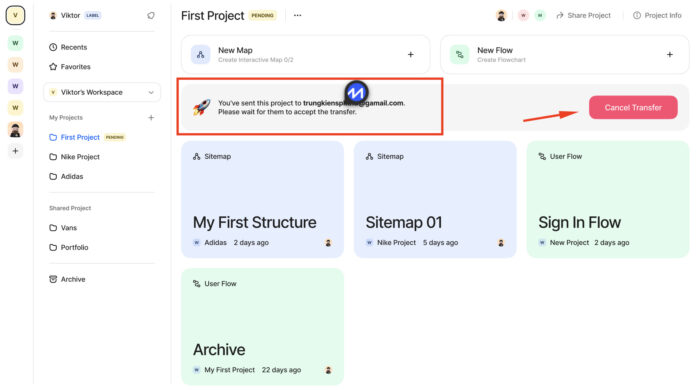The image size is (700, 390).
Task: Click owner avatar on Sitemap 01 card
Action: (x=501, y=243)
